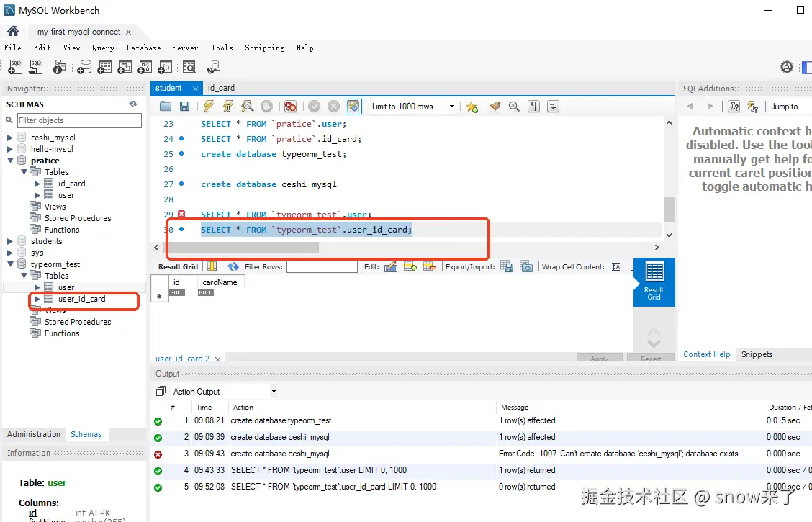Viewport: 812px width, 522px height.
Task: Expand the sys schema
Action: (x=10, y=253)
